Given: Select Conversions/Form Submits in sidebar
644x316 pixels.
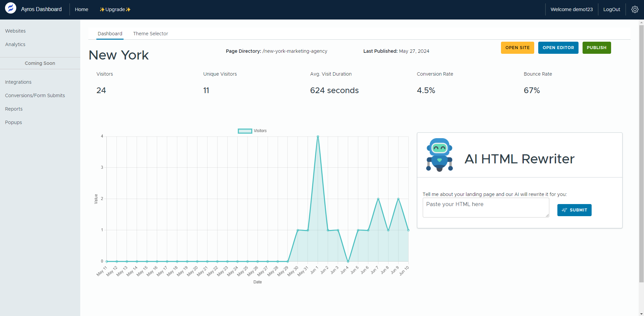Looking at the screenshot, I should pos(35,95).
